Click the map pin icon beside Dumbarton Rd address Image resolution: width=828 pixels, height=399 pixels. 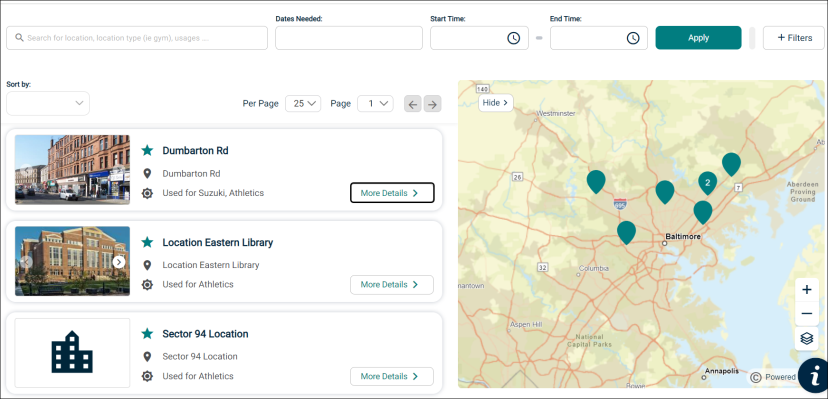point(147,174)
